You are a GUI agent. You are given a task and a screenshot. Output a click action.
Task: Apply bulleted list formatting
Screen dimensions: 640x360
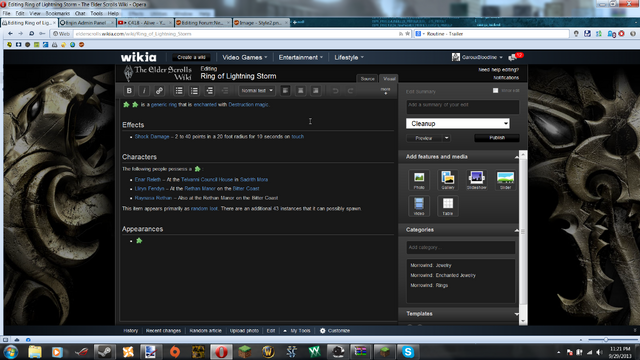[x=179, y=91]
